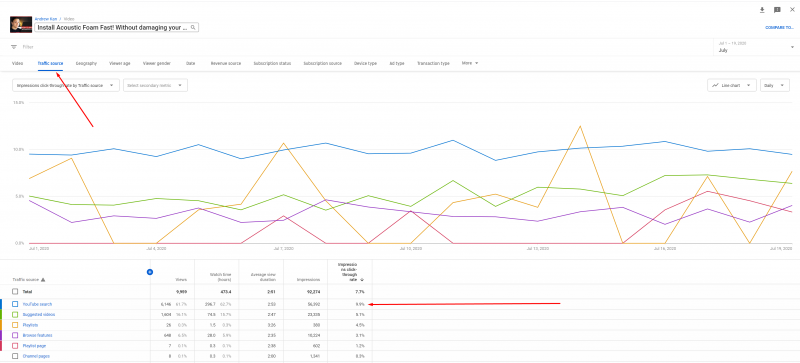
Task: Click the Total watch time value 473.4
Action: click(226, 292)
